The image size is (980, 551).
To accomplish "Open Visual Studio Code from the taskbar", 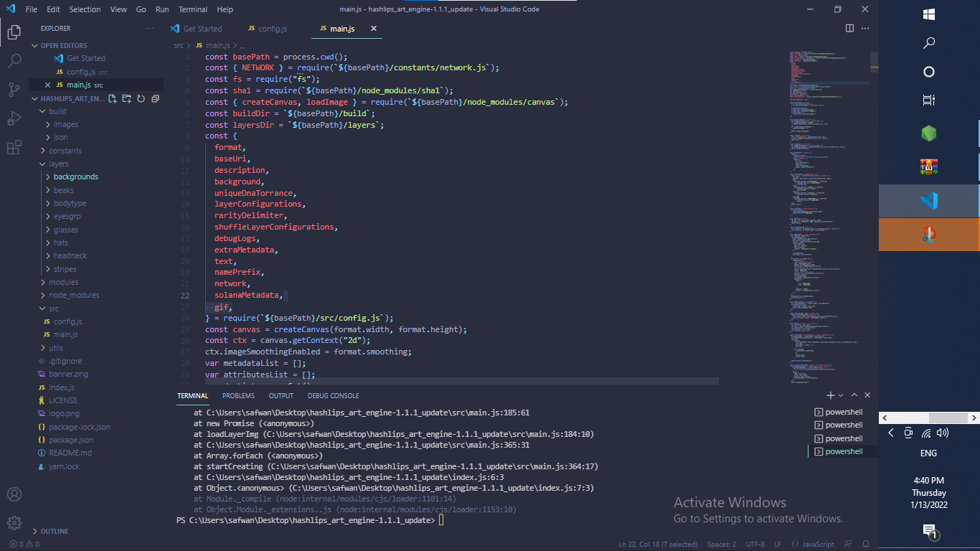I will [928, 201].
